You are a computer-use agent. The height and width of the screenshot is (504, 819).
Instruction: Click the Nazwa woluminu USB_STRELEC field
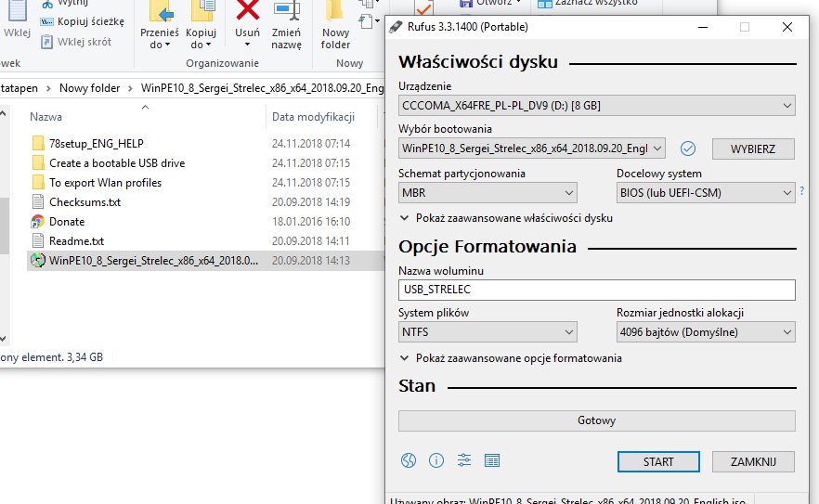point(596,290)
